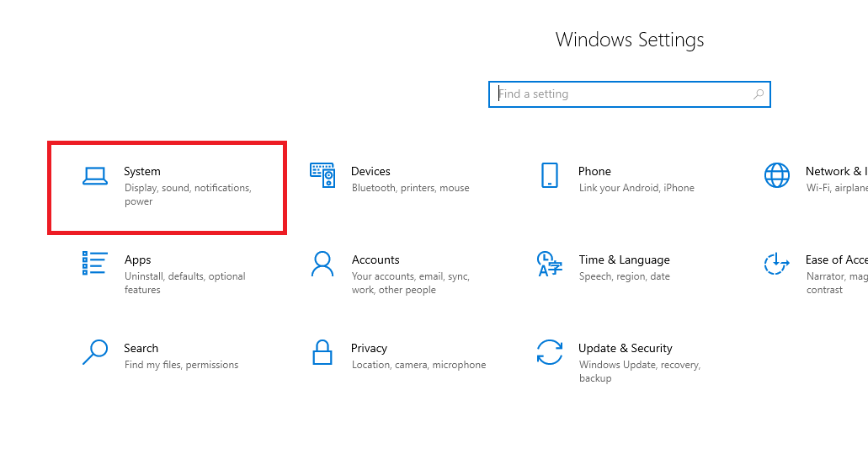The image size is (868, 476).
Task: Open the System settings title
Action: point(142,171)
